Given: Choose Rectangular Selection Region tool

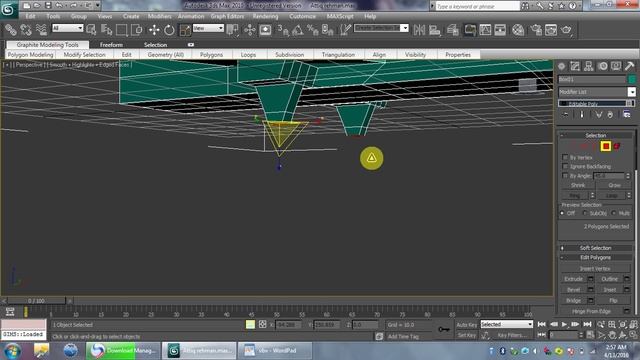Looking at the screenshot, I should [122, 30].
